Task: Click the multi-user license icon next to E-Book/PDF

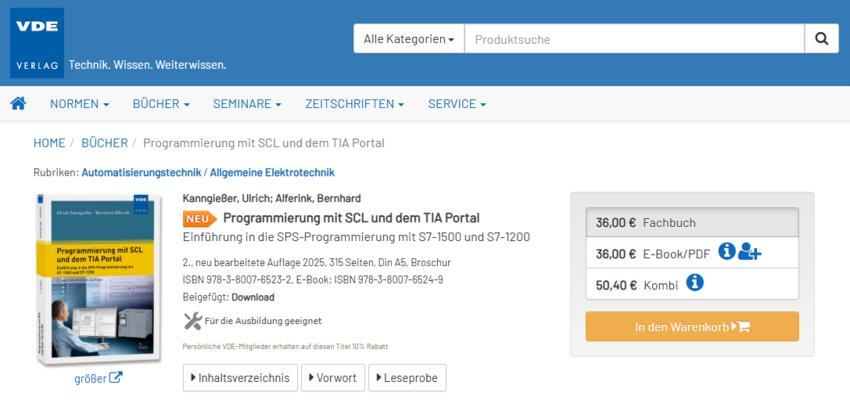Action: tap(750, 252)
